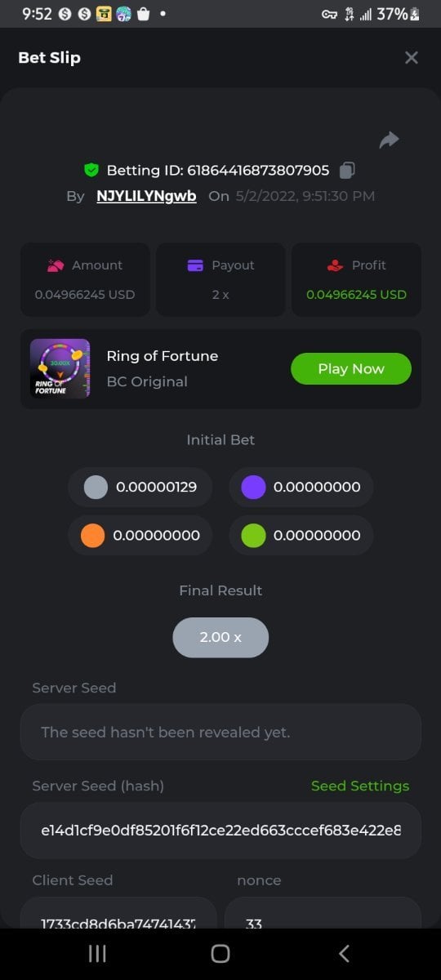Viewport: 441px width, 980px height.
Task: Tap the Payout card icon
Action: (x=195, y=265)
